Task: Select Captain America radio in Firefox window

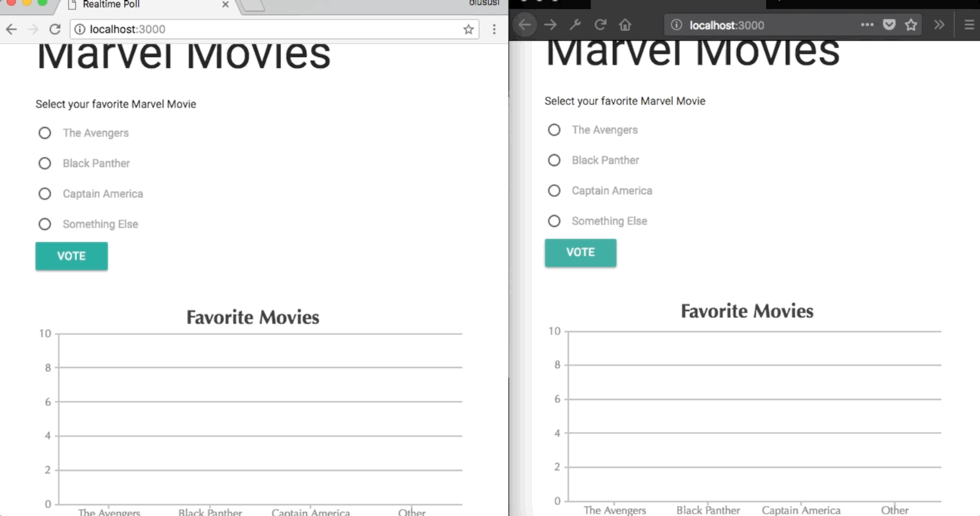Action: click(554, 191)
